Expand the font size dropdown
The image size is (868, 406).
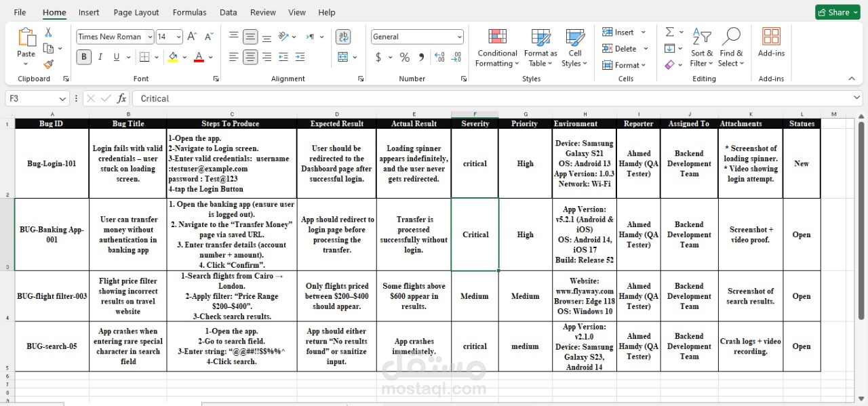click(x=178, y=37)
